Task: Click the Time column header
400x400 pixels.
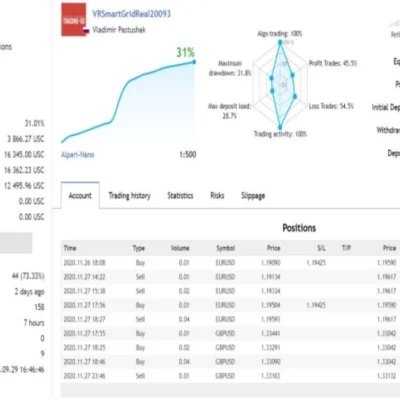Action: [x=70, y=248]
